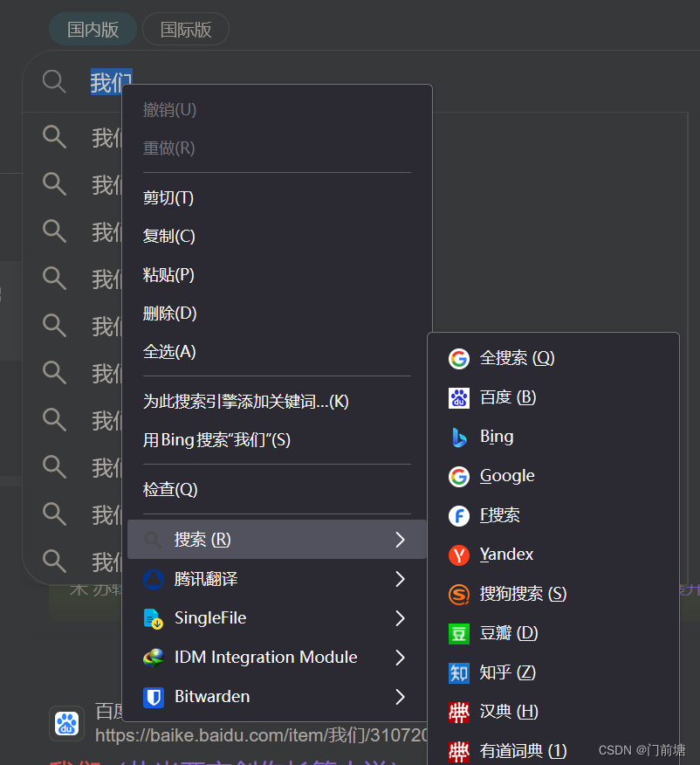This screenshot has height=765, width=700.
Task: Click the Baidu Baike favicon at bottom left
Action: point(67,723)
